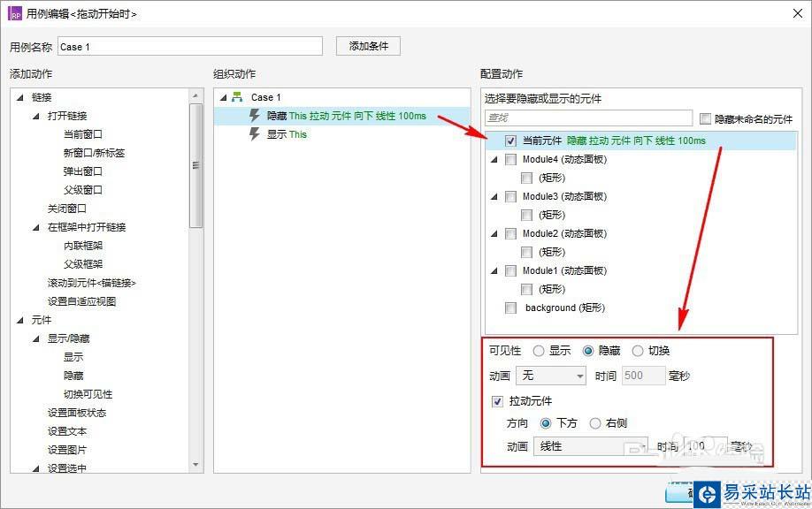Select the 切换 visibility radio button
Image resolution: width=812 pixels, height=509 pixels.
coord(638,351)
